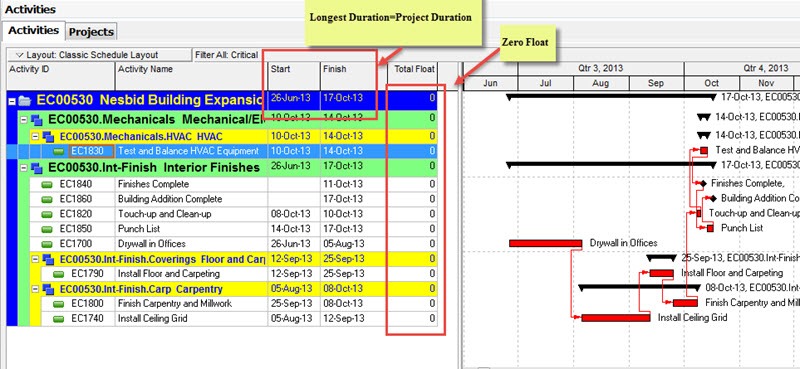Select the Install Ceiling Grid name cell
The height and width of the screenshot is (369, 800).
[191, 318]
